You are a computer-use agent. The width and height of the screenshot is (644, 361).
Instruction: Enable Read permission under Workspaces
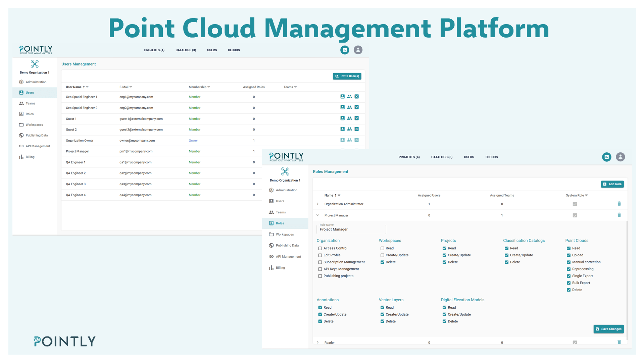tap(382, 248)
